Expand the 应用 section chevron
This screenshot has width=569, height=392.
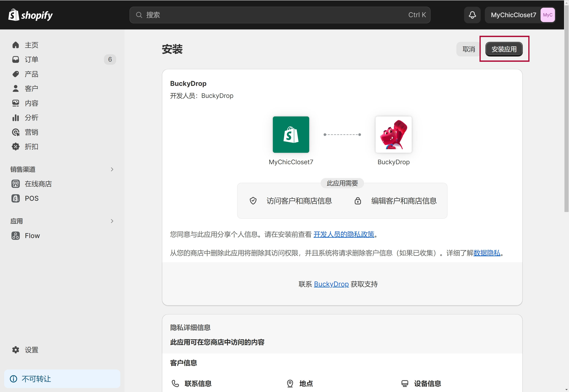point(112,221)
